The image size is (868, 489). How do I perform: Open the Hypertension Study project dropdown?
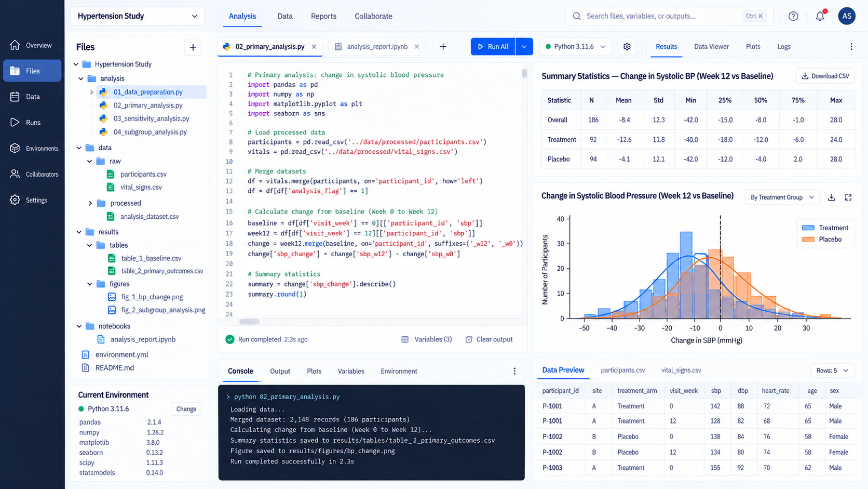[138, 16]
